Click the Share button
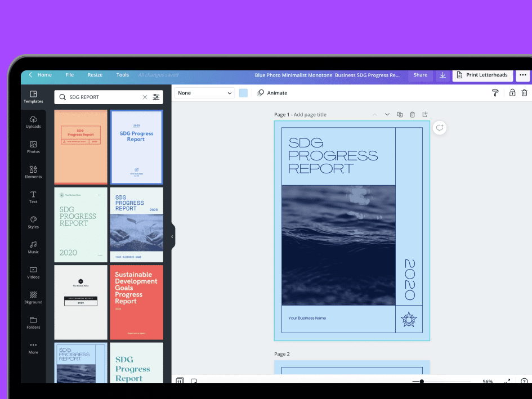Viewport: 532px width, 399px height. pos(420,74)
